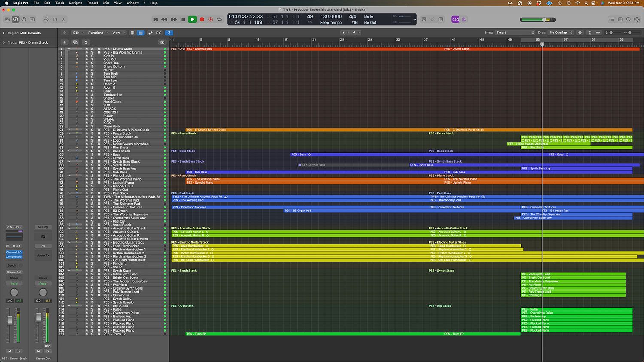This screenshot has width=644, height=362.
Task: Expand the Region MIDI Defaults inspector section
Action: pos(4,33)
